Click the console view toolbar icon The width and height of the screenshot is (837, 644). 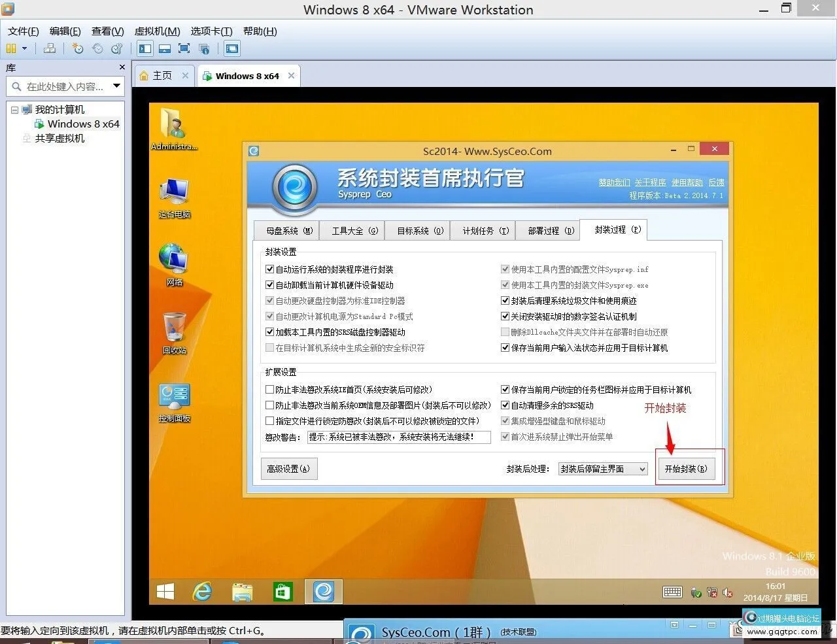pos(145,48)
